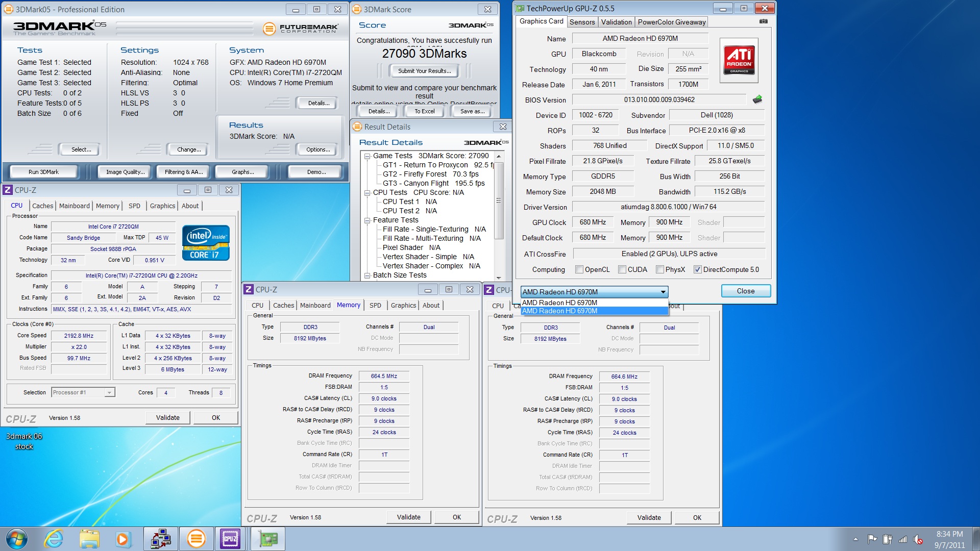Click the Futuremark Corporation logo

tap(301, 29)
